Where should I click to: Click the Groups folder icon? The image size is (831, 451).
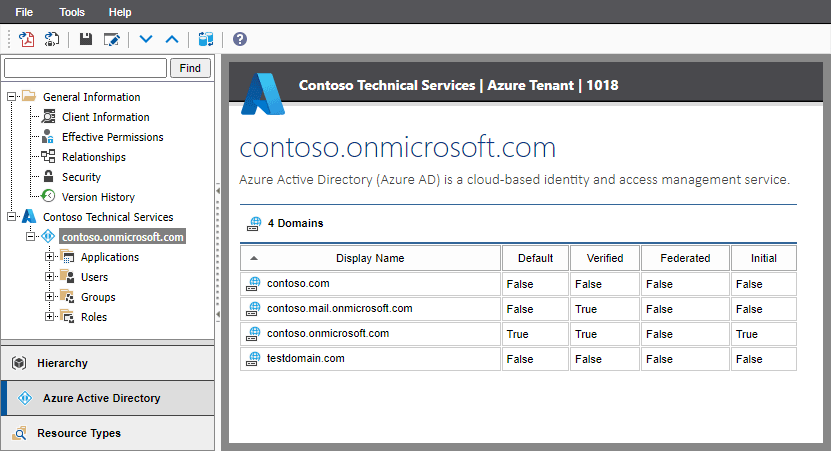(x=67, y=297)
